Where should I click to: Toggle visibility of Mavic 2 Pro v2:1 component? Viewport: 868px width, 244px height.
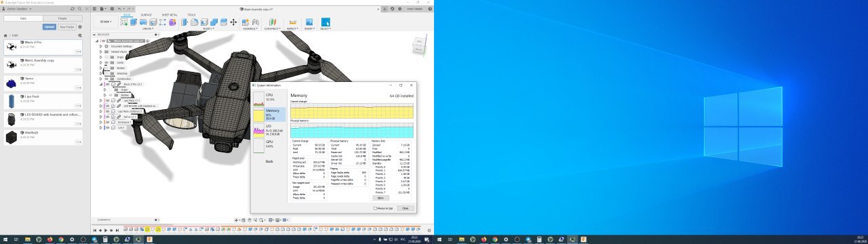point(108,84)
